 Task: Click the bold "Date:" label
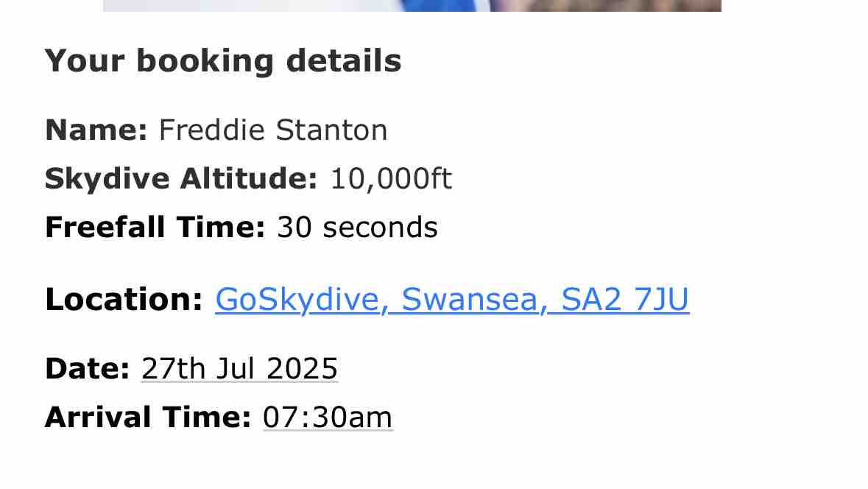87,368
